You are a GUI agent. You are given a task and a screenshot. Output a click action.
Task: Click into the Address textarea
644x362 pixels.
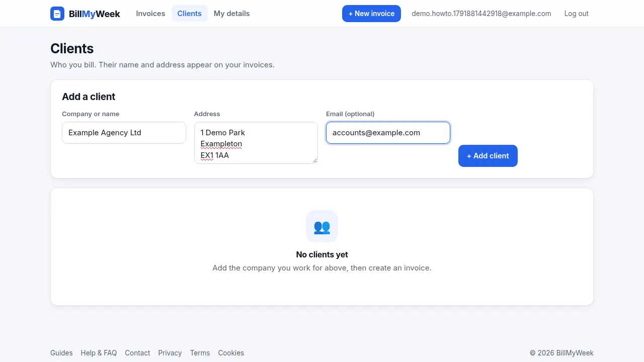click(x=256, y=143)
